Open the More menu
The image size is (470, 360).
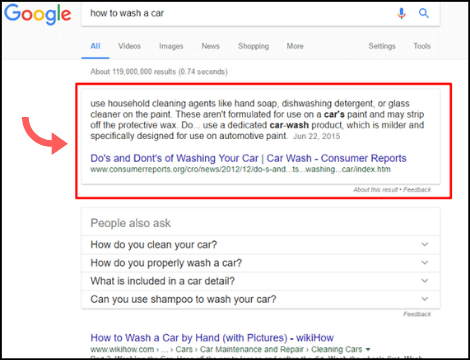[295, 46]
